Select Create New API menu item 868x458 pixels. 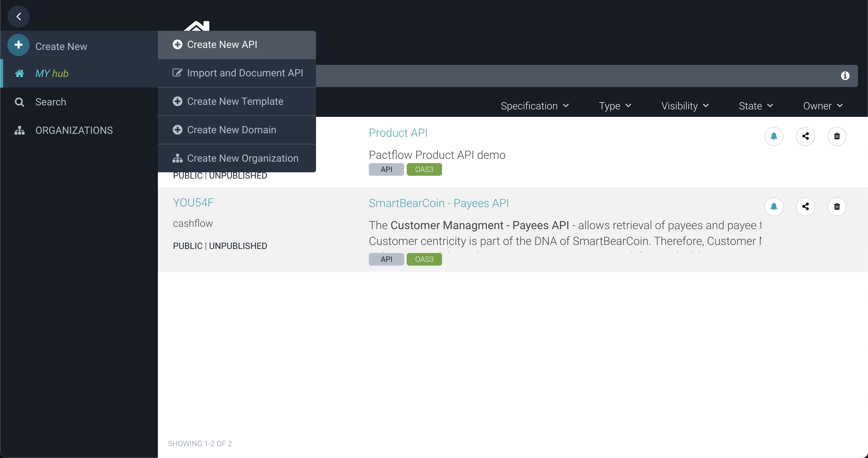(222, 45)
